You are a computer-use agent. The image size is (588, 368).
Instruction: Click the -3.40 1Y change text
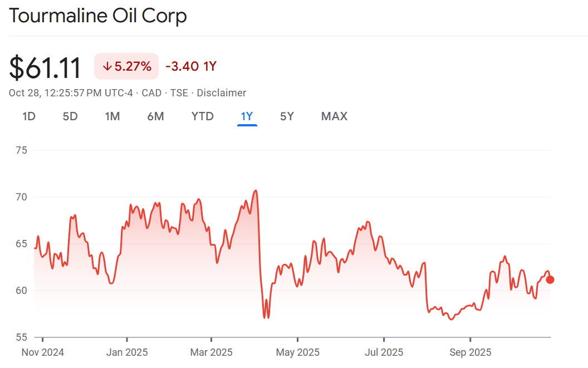click(x=191, y=67)
